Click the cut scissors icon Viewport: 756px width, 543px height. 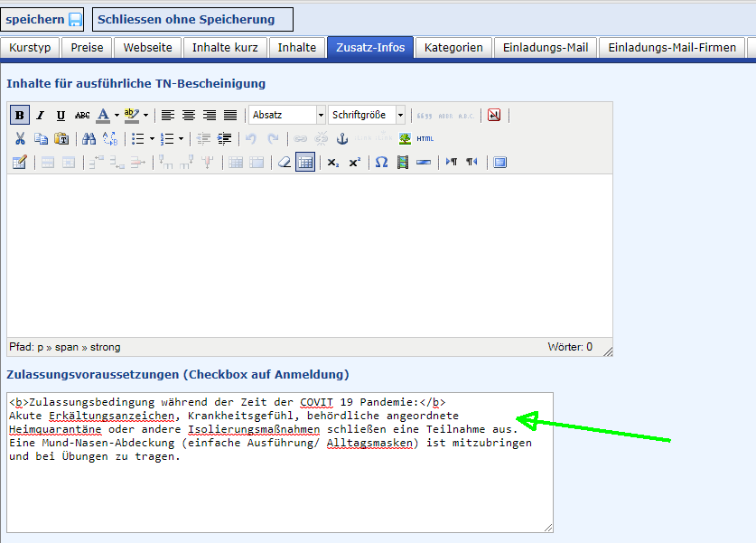19,139
